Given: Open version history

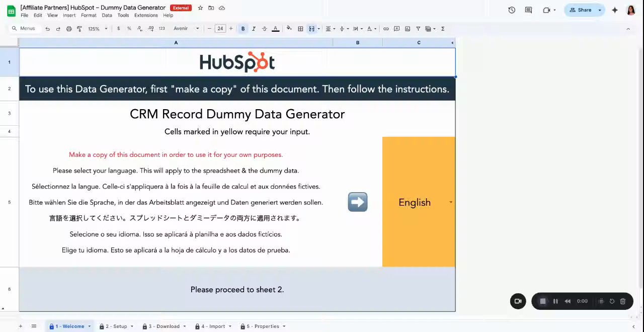Looking at the screenshot, I should [512, 10].
